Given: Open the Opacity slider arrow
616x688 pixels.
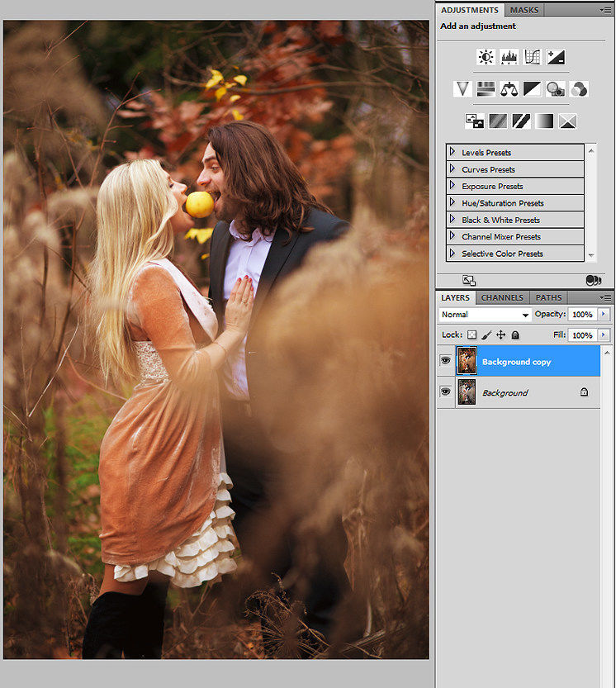Looking at the screenshot, I should pos(604,314).
